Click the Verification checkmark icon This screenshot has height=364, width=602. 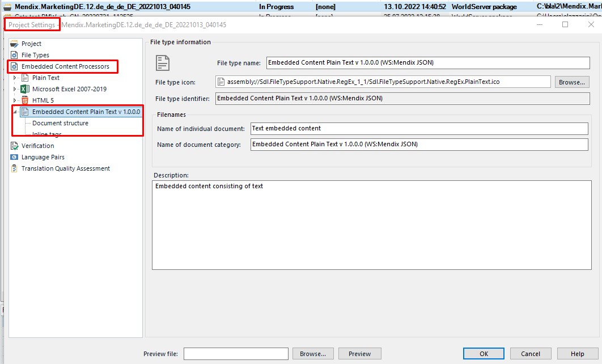[x=15, y=146]
